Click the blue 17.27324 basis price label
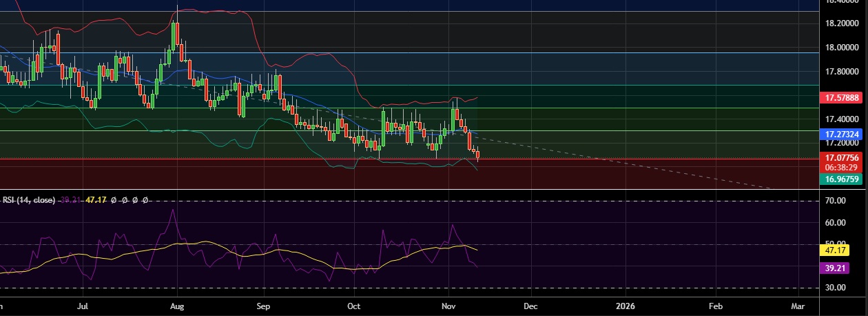This screenshot has width=868, height=316. click(x=840, y=133)
